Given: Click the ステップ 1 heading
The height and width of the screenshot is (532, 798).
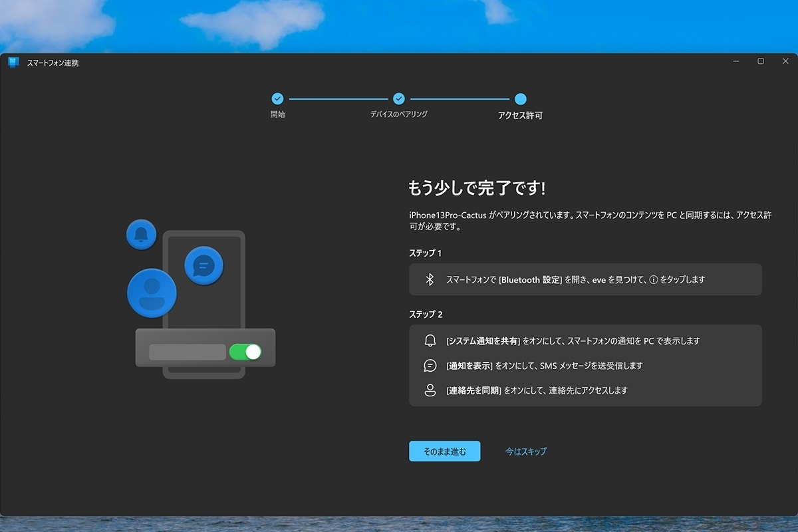Looking at the screenshot, I should 426,253.
